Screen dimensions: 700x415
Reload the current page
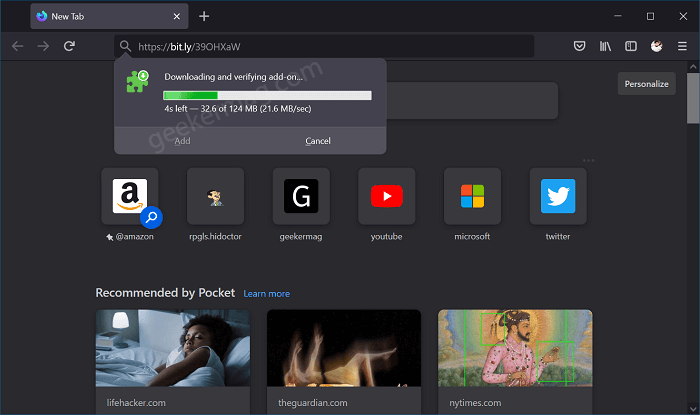[69, 46]
